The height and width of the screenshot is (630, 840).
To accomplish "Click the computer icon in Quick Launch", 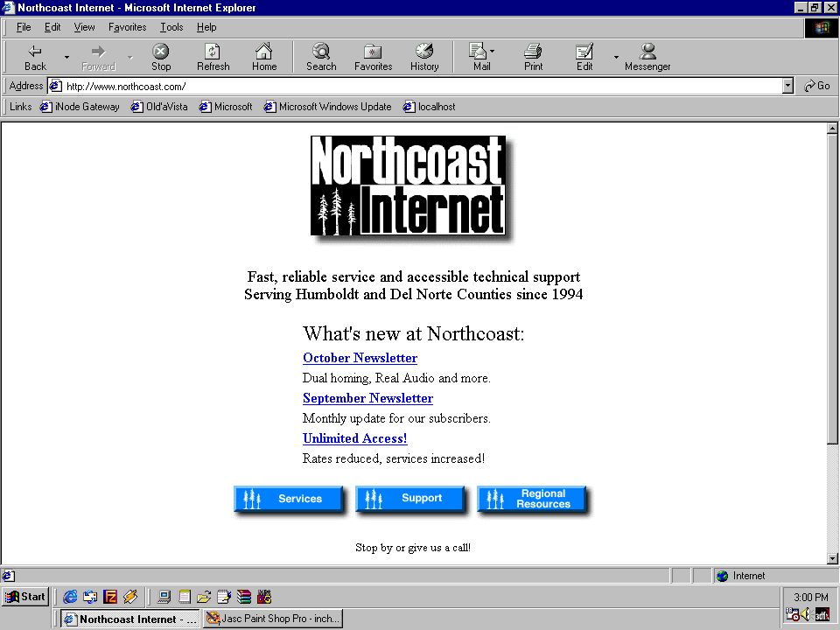I will (x=164, y=597).
